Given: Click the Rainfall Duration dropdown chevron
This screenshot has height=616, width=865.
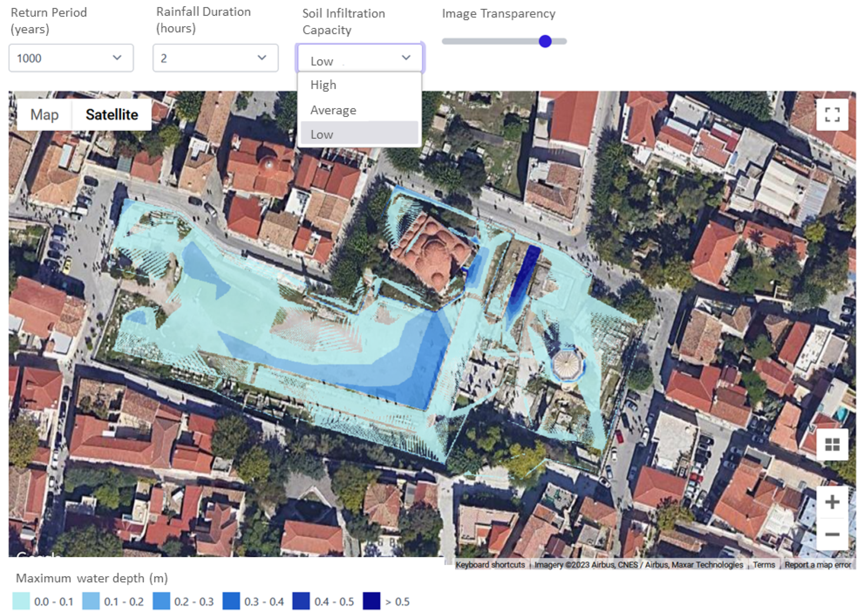Looking at the screenshot, I should click(x=262, y=58).
